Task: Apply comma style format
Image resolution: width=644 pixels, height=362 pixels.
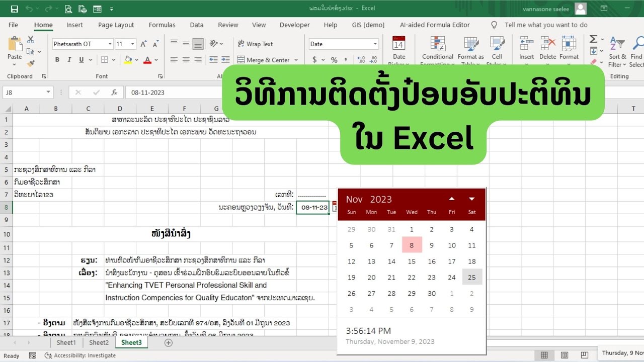Action: (346, 60)
